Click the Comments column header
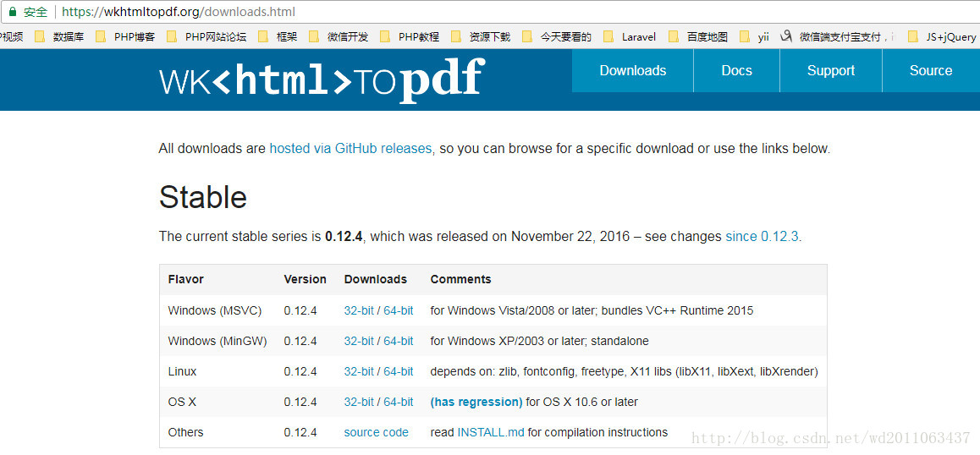The width and height of the screenshot is (980, 455). pyautogui.click(x=460, y=279)
